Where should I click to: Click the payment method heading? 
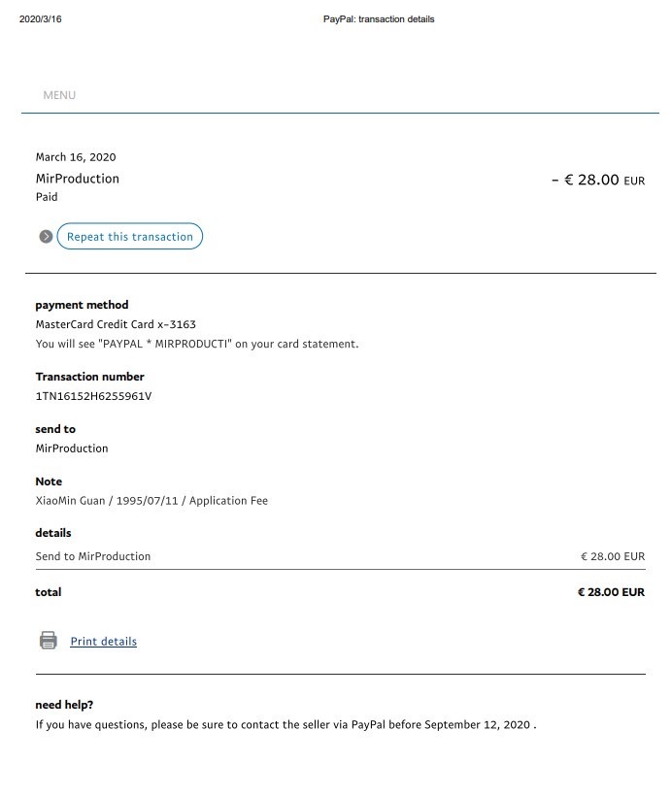82,305
